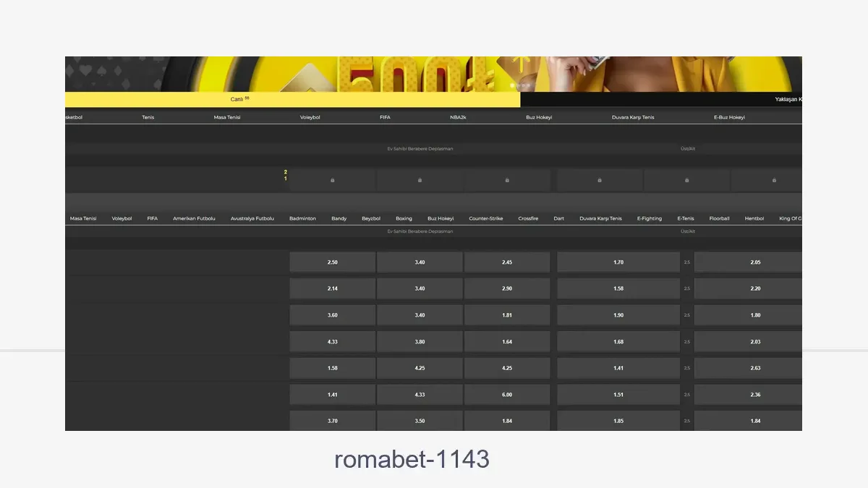
Task: Open the Amerikan Futbolu category
Action: click(x=194, y=218)
